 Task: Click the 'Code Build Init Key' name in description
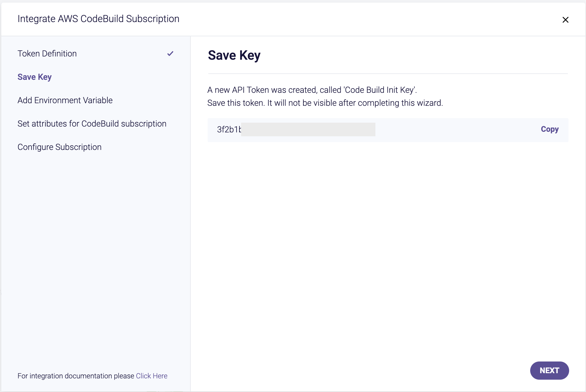(x=379, y=90)
